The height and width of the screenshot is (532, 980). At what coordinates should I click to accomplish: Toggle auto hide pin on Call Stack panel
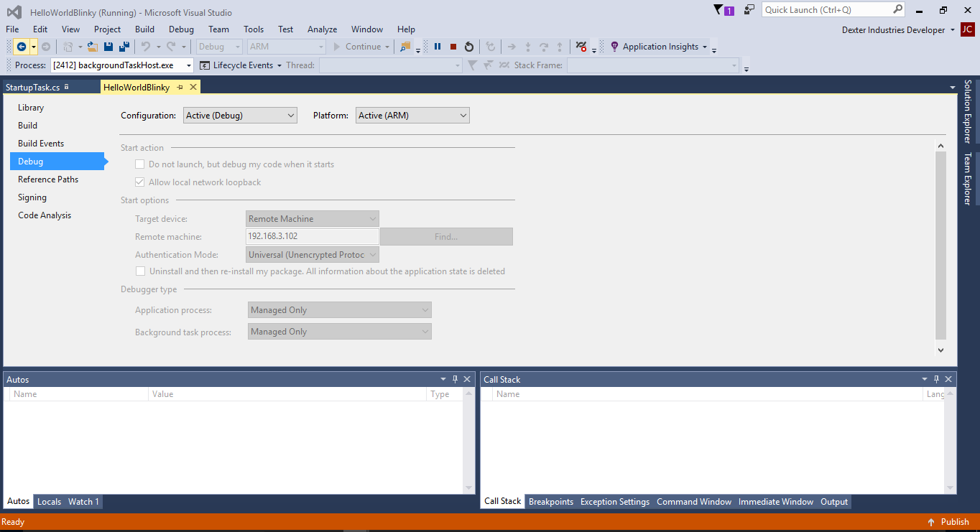(x=936, y=379)
